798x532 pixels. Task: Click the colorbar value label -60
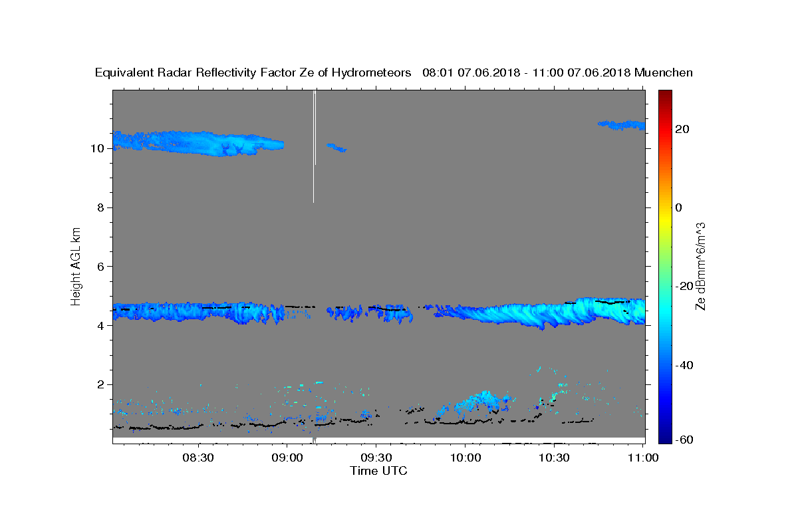[684, 440]
